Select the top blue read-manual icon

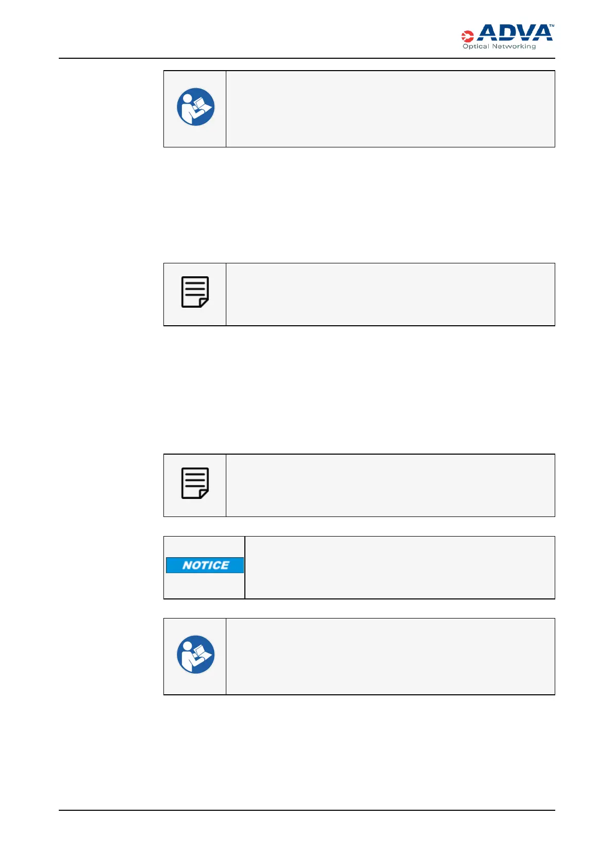point(195,107)
